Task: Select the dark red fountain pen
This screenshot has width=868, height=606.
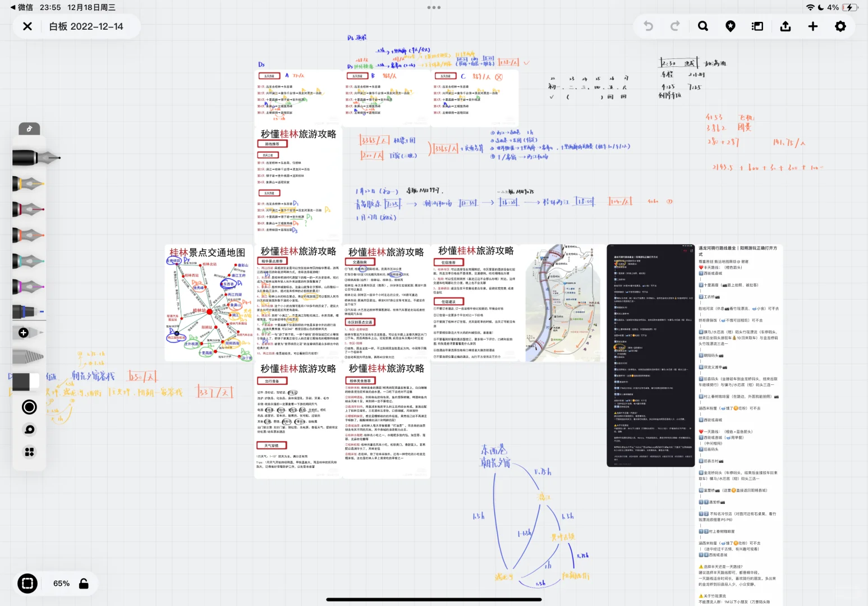Action: [28, 209]
